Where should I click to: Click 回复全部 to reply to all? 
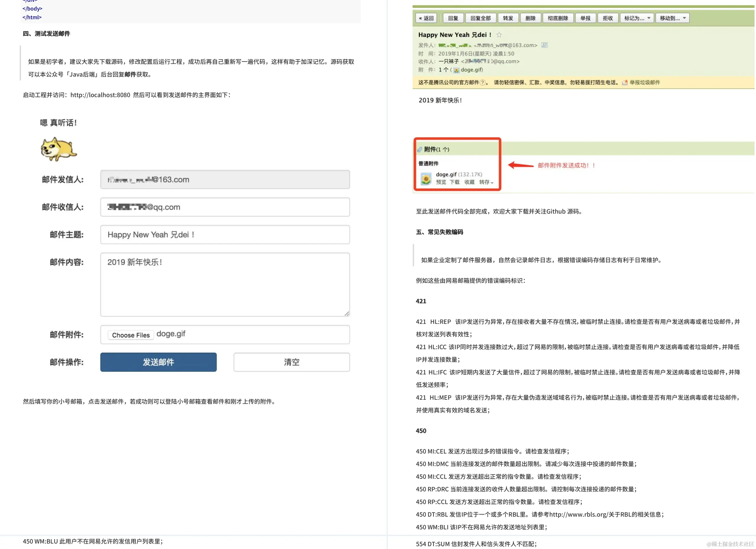481,18
